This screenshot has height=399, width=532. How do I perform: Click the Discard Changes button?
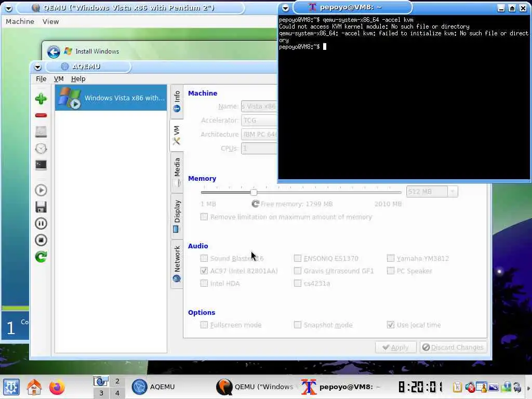pyautogui.click(x=453, y=347)
